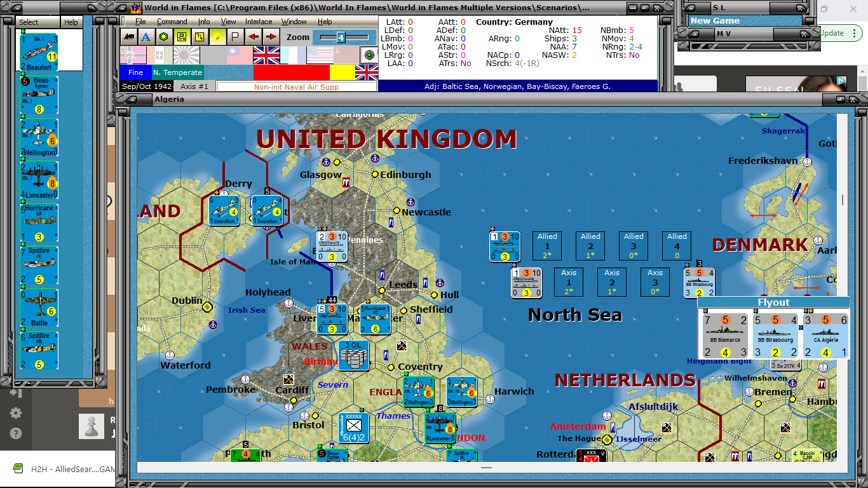
Task: Click the Non-init Naval Air Supp field
Action: (x=297, y=87)
